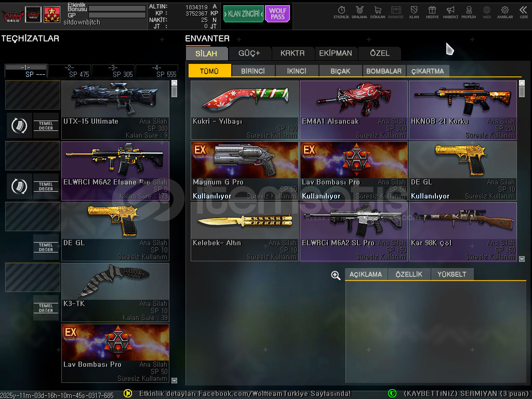Select equipped ELWRCI M6A2 Efsane weapon
Viewport: 532px width, 399px height.
pos(115,171)
